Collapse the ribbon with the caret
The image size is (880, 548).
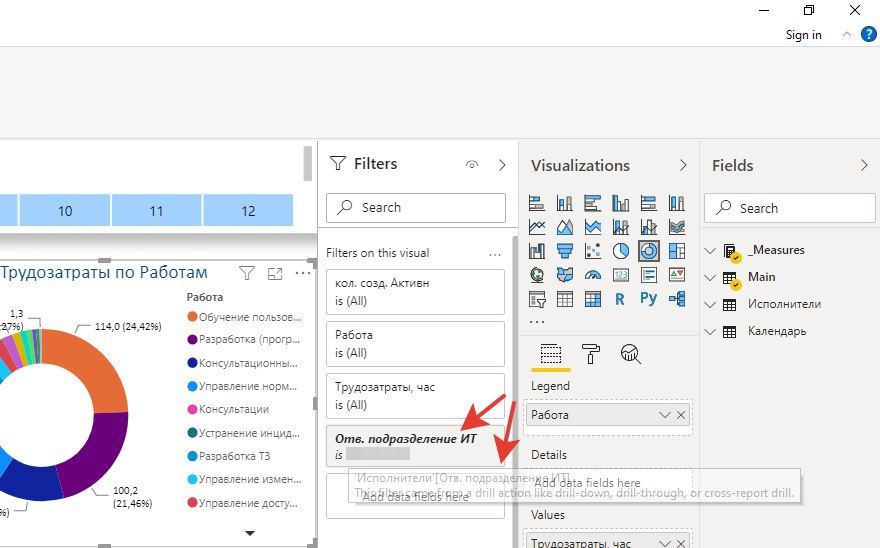pos(846,35)
